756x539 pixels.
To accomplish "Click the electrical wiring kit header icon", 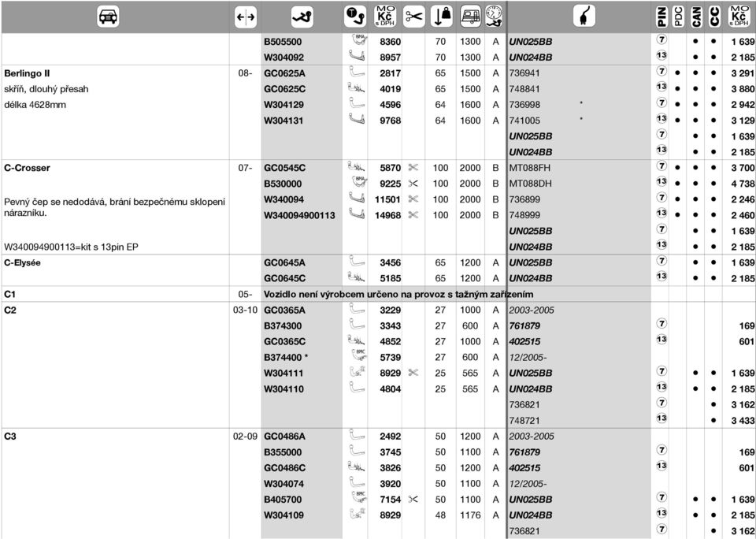I will (x=584, y=17).
